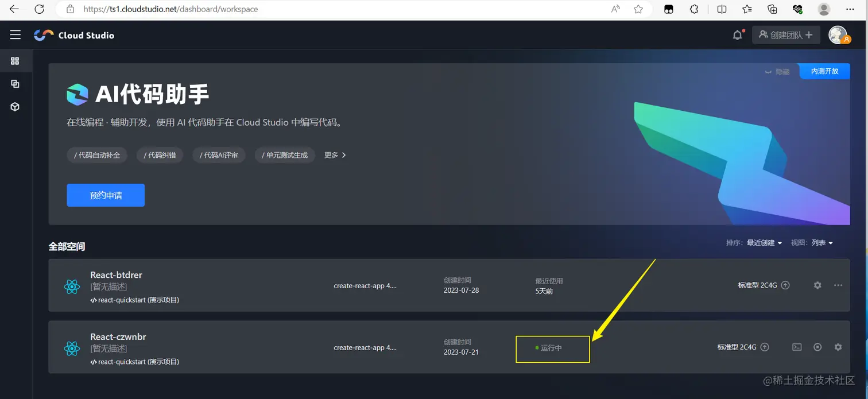Click react-quickstart label under React-czwnbr
This screenshot has height=399, width=868.
pyautogui.click(x=135, y=362)
